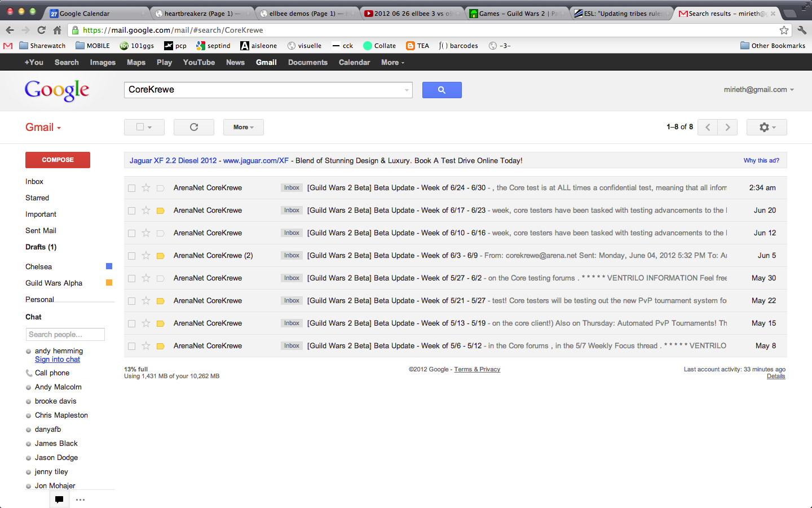
Task: Click the blue search magnifier button
Action: [x=442, y=90]
